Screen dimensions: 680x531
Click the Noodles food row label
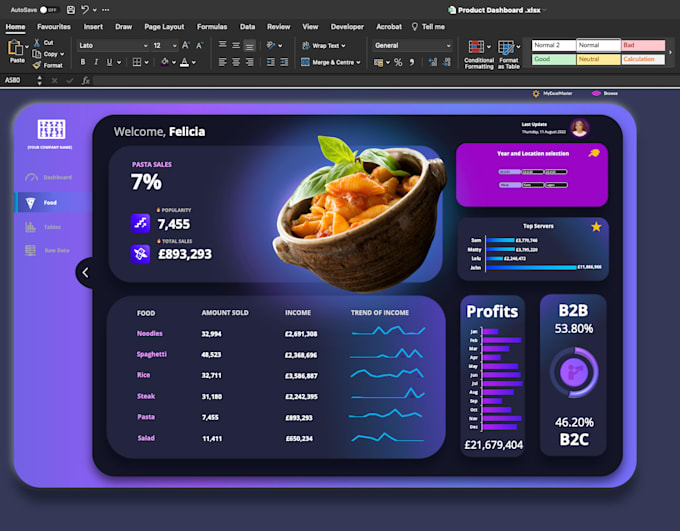coord(150,333)
